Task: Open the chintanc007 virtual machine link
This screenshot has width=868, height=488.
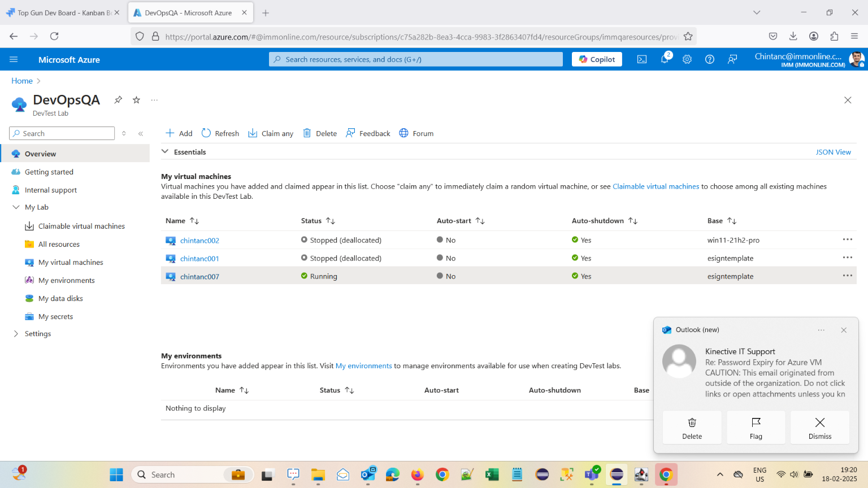Action: tap(199, 276)
